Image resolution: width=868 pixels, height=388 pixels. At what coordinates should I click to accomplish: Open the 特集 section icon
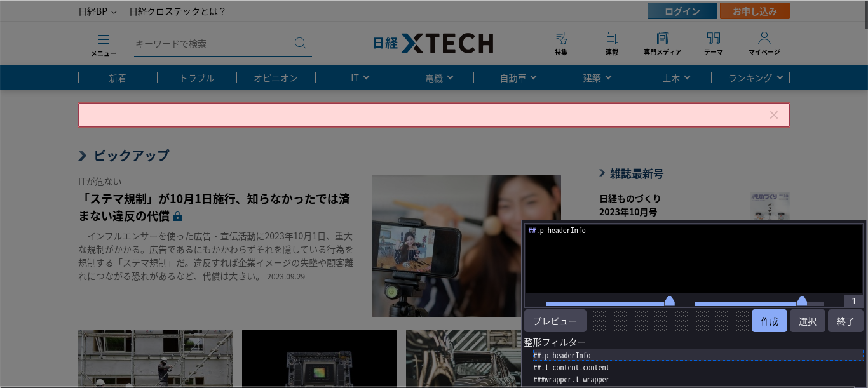560,39
